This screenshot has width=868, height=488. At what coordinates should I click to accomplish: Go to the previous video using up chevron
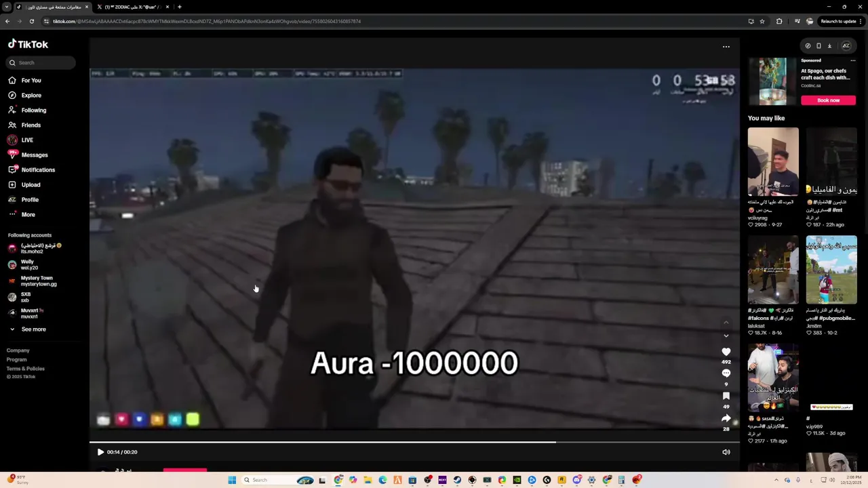point(726,322)
